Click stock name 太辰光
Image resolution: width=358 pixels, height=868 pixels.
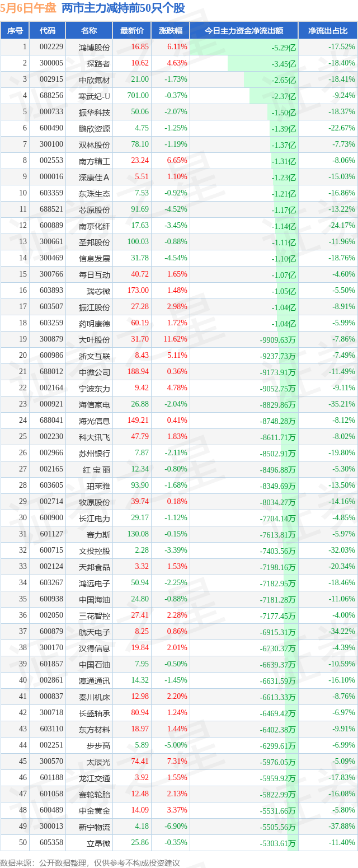[x=98, y=762]
